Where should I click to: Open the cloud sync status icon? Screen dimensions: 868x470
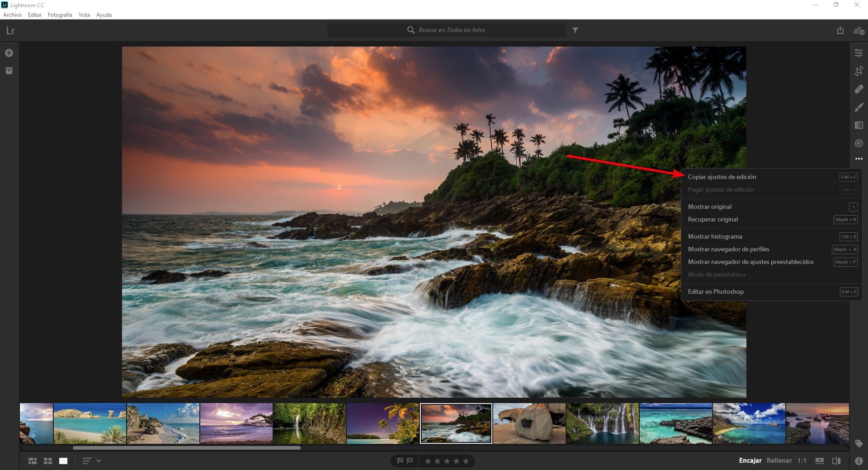(x=859, y=31)
